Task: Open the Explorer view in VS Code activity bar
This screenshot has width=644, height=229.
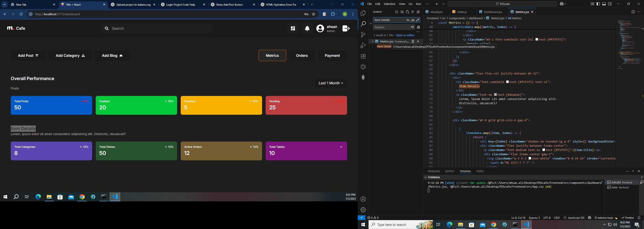Action: (x=363, y=13)
